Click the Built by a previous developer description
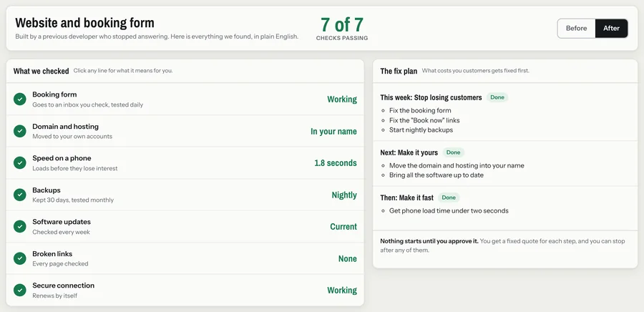Screen dimensions: 644x312 [157, 36]
